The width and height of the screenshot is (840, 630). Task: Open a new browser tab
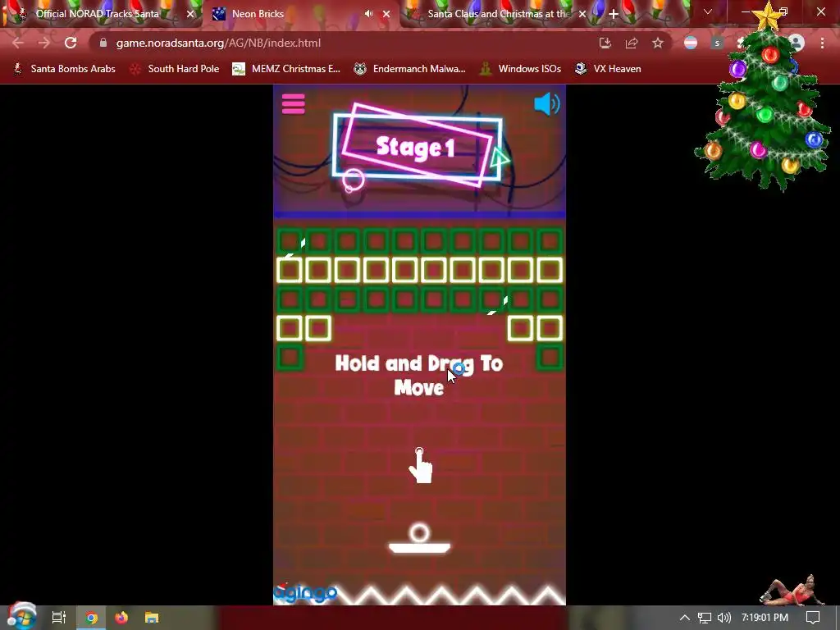[614, 14]
